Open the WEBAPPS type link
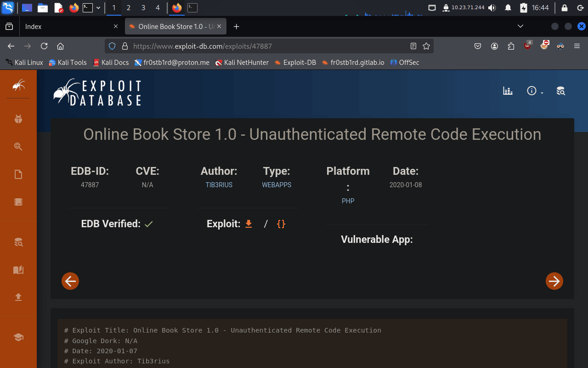This screenshot has height=368, width=588. point(277,185)
